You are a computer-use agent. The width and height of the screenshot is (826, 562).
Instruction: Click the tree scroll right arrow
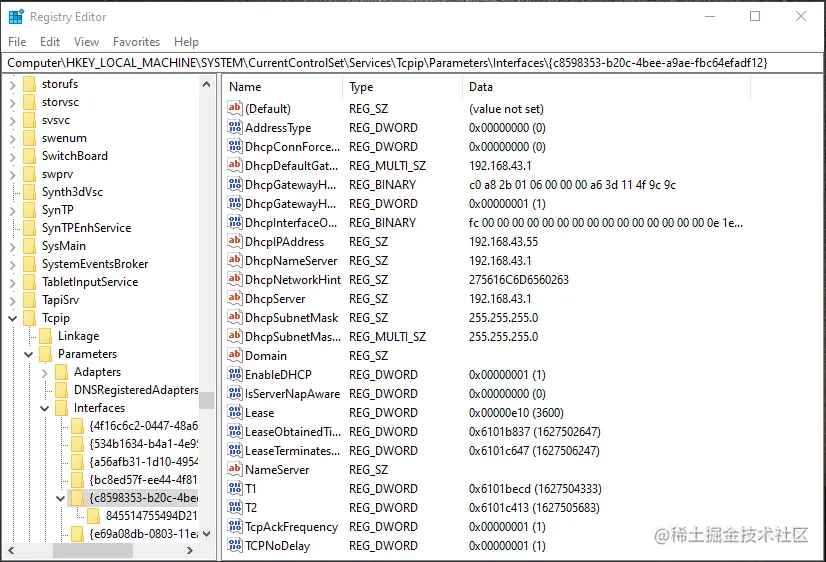[190, 550]
